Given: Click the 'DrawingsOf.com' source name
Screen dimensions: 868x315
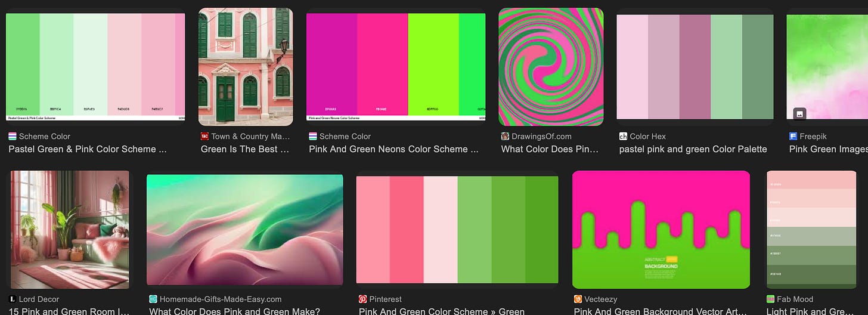Looking at the screenshot, I should pyautogui.click(x=541, y=136).
